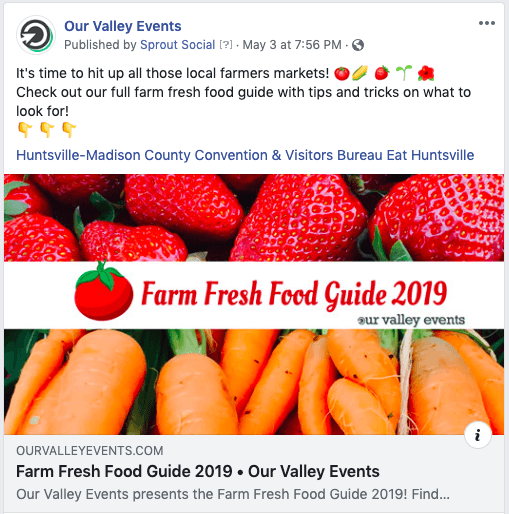The width and height of the screenshot is (509, 514).
Task: Click the tomato emoji in the post
Action: tap(342, 73)
